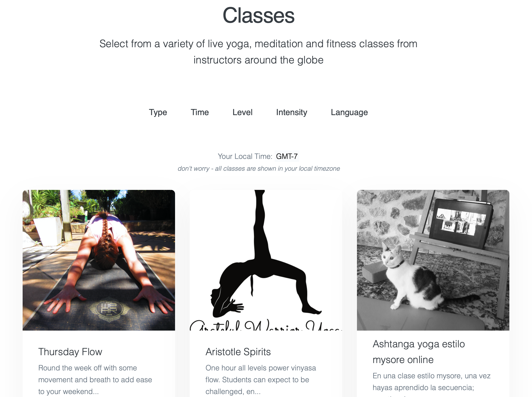
Task: Open the Language filter options
Action: click(x=349, y=112)
